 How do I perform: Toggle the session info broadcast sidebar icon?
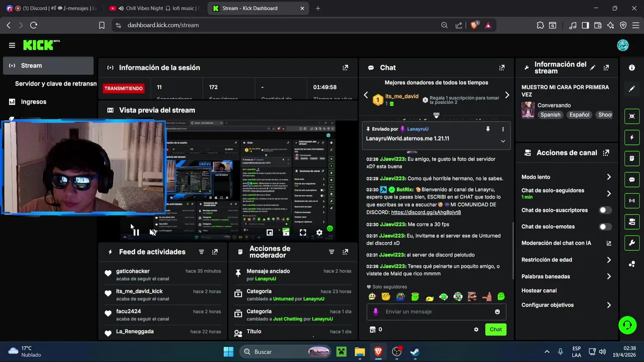point(632,201)
